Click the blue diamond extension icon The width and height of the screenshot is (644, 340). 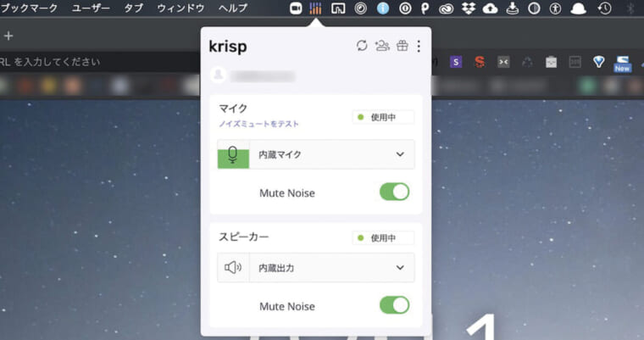pos(599,62)
